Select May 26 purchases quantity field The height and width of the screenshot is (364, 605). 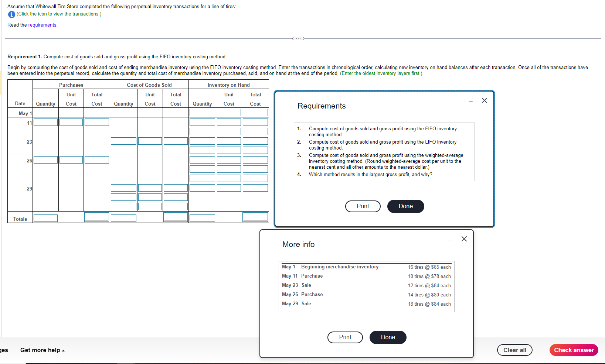[46, 160]
